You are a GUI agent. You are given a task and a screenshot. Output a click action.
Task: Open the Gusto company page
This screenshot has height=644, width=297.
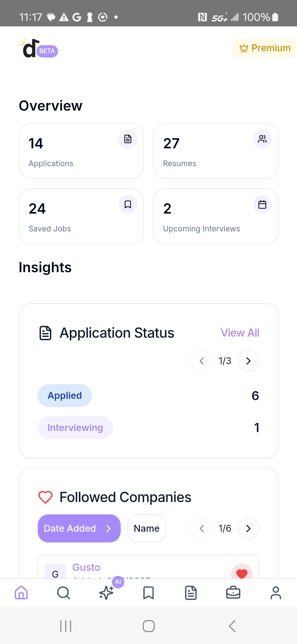(86, 567)
